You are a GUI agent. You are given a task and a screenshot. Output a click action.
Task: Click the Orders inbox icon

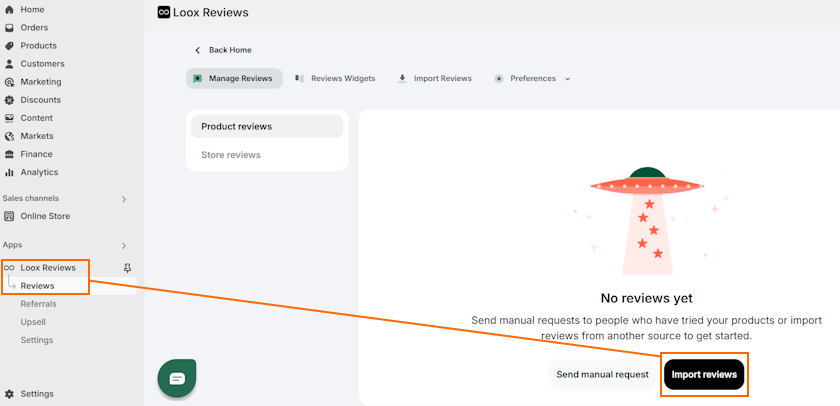click(9, 28)
